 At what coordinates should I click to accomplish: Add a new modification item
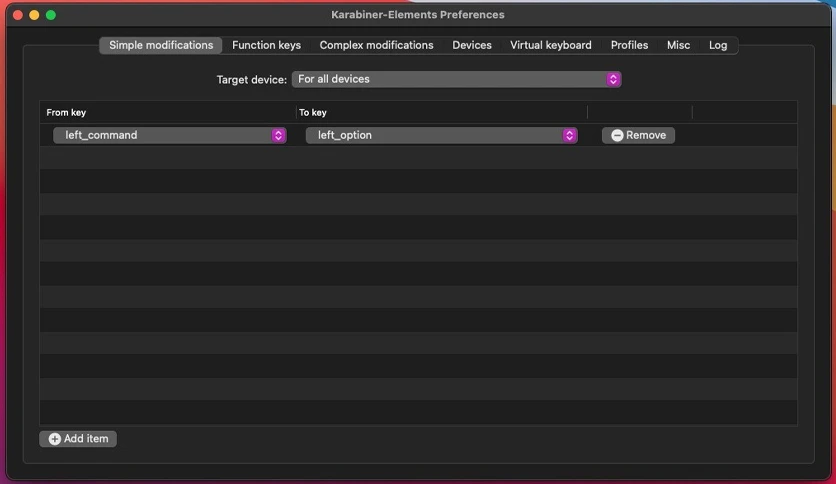78,439
